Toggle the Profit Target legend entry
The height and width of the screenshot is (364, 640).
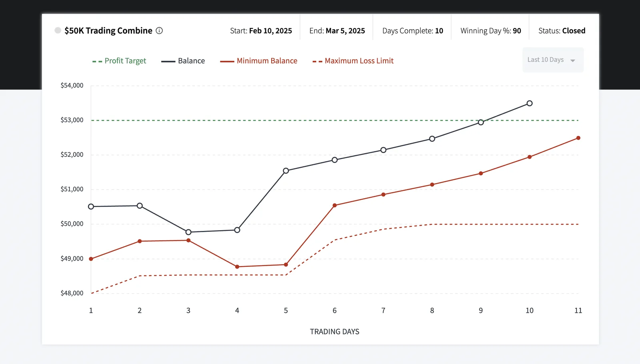pyautogui.click(x=119, y=61)
